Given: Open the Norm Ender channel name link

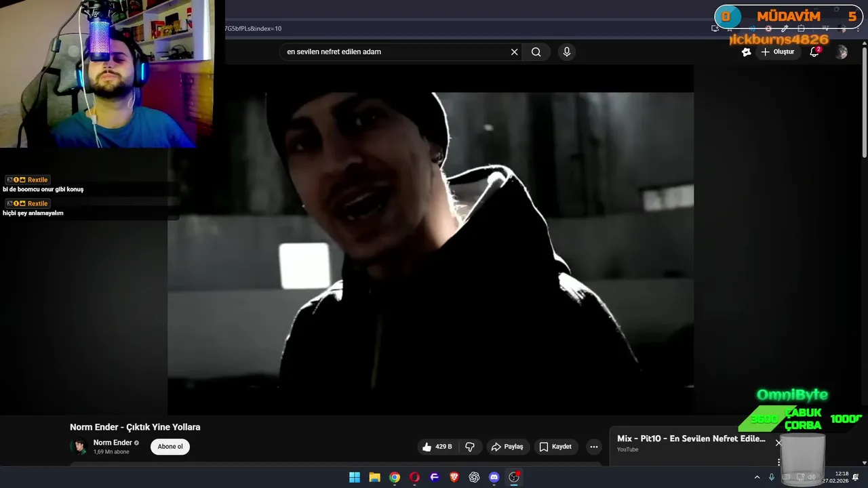Looking at the screenshot, I should (113, 443).
